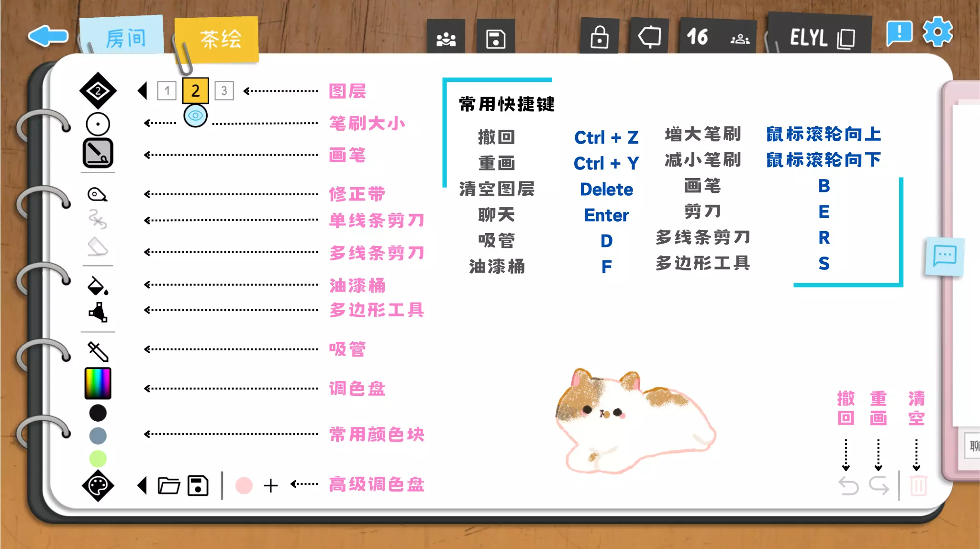This screenshot has height=549, width=980.
Task: Open the chat sticky note
Action: [944, 256]
